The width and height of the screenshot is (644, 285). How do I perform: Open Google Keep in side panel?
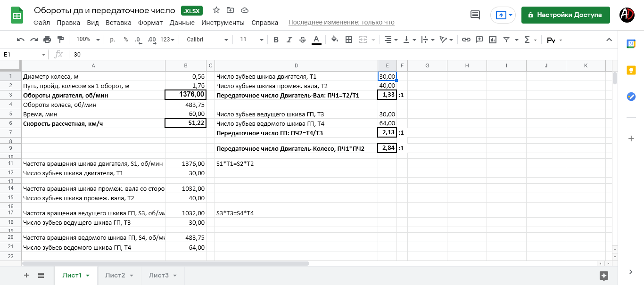pyautogui.click(x=631, y=70)
